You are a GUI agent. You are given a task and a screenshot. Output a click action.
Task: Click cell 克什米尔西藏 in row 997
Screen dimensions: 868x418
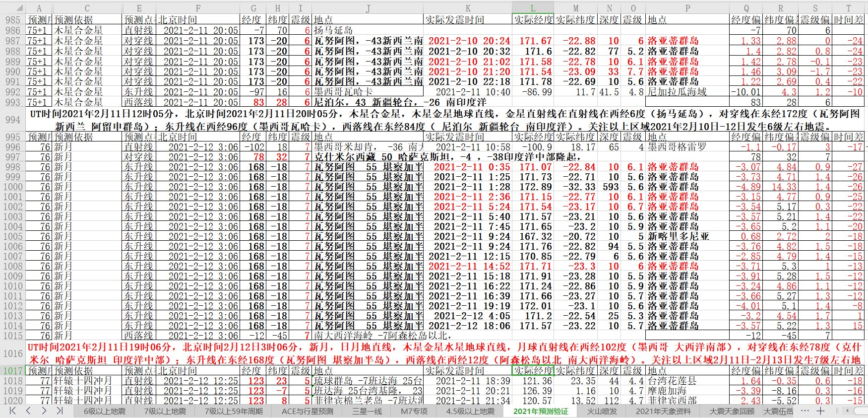click(x=368, y=157)
